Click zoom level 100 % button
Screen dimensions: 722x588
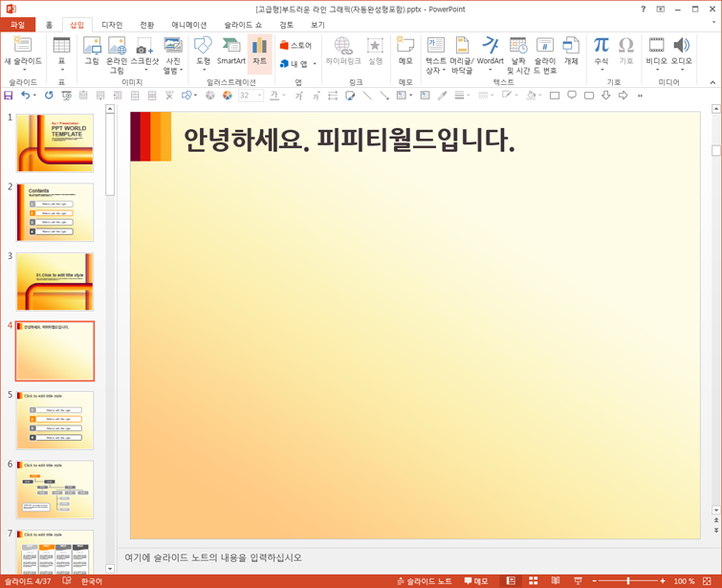[x=685, y=581]
